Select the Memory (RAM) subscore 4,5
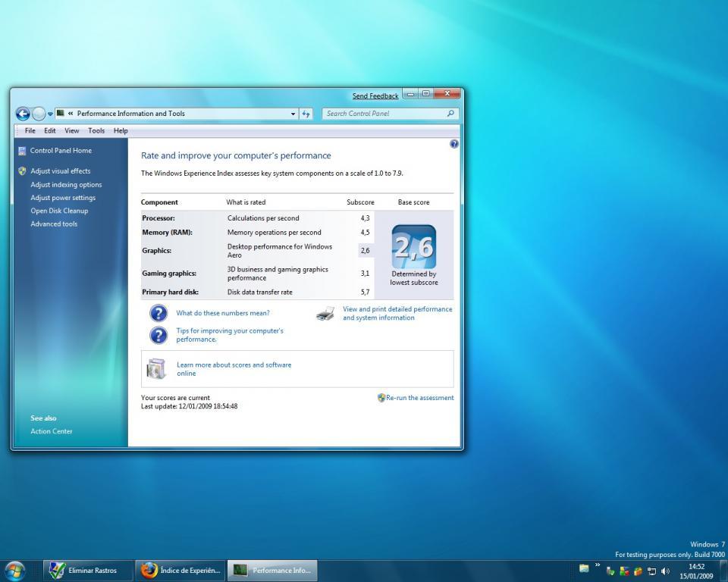Viewport: 728px width, 582px height. (x=366, y=233)
